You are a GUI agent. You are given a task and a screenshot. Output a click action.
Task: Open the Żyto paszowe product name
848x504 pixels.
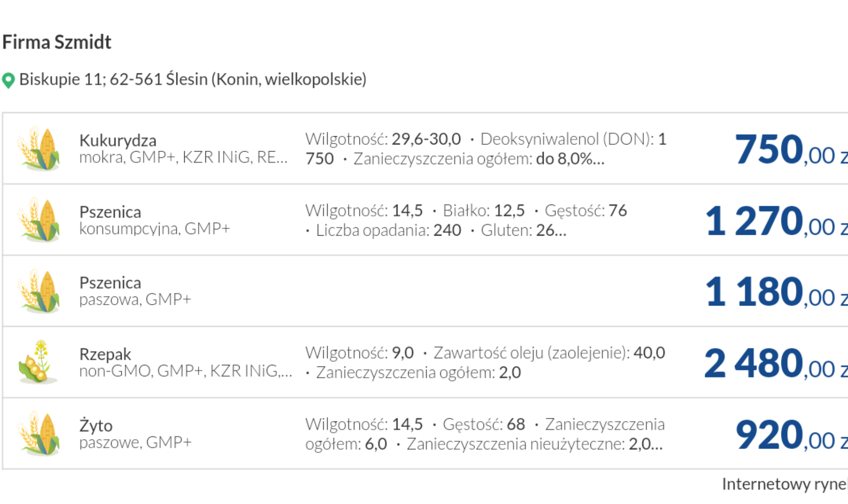pos(96,426)
